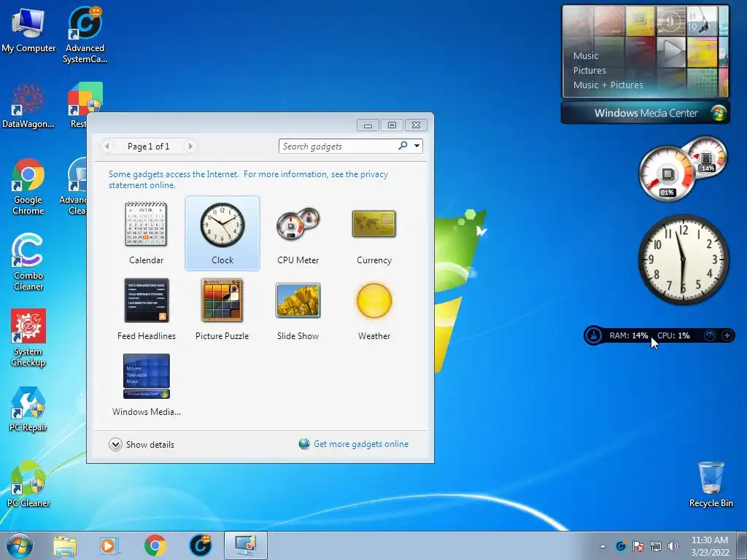Screen dimensions: 747x560
Task: Click the desktop CPU Meter gadget
Action: (x=683, y=168)
